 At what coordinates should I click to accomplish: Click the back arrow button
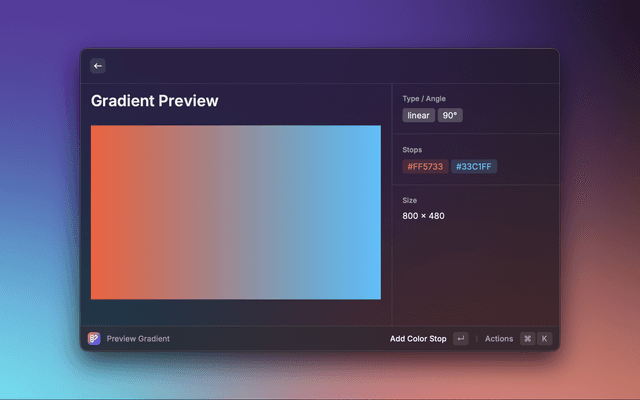pyautogui.click(x=98, y=66)
